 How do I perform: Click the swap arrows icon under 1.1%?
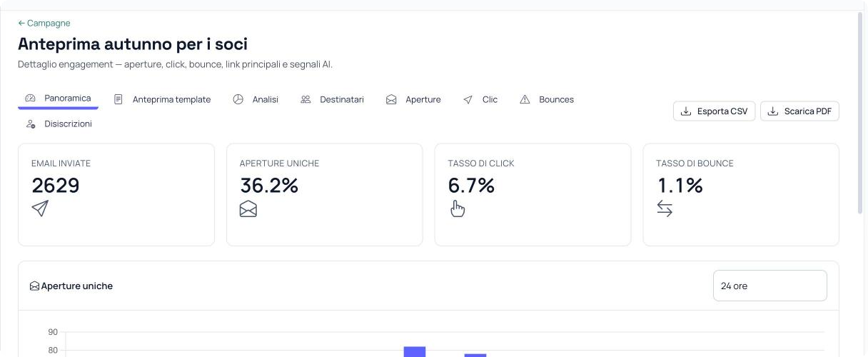(x=665, y=208)
